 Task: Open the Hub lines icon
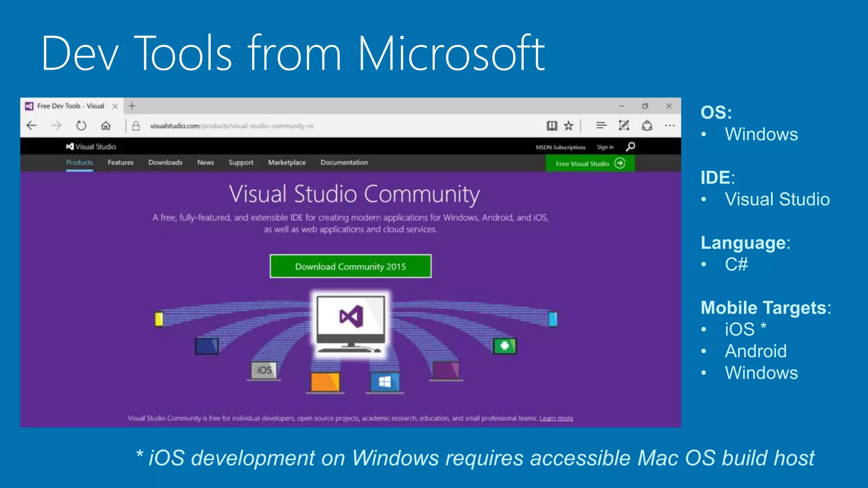[x=601, y=125]
